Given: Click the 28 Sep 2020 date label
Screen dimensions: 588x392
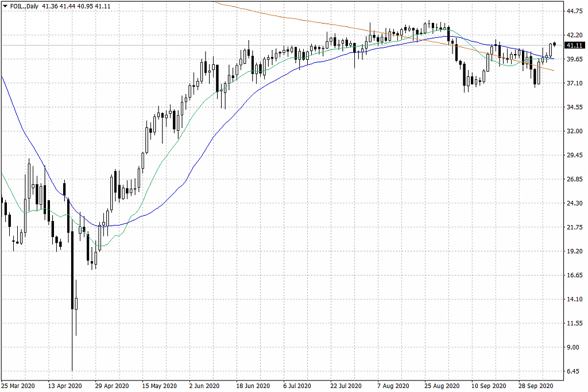Looking at the screenshot, I should (x=536, y=386).
